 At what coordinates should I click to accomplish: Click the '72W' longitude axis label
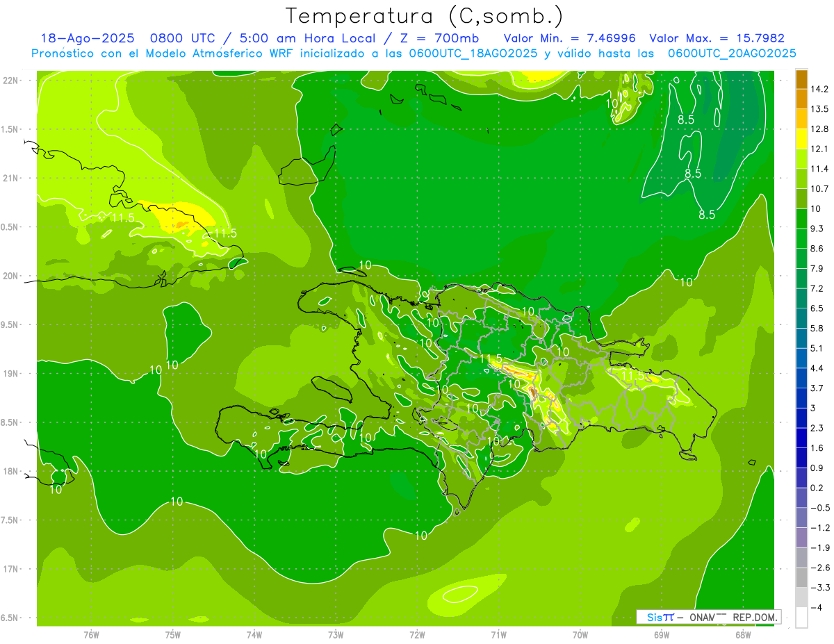pyautogui.click(x=417, y=634)
